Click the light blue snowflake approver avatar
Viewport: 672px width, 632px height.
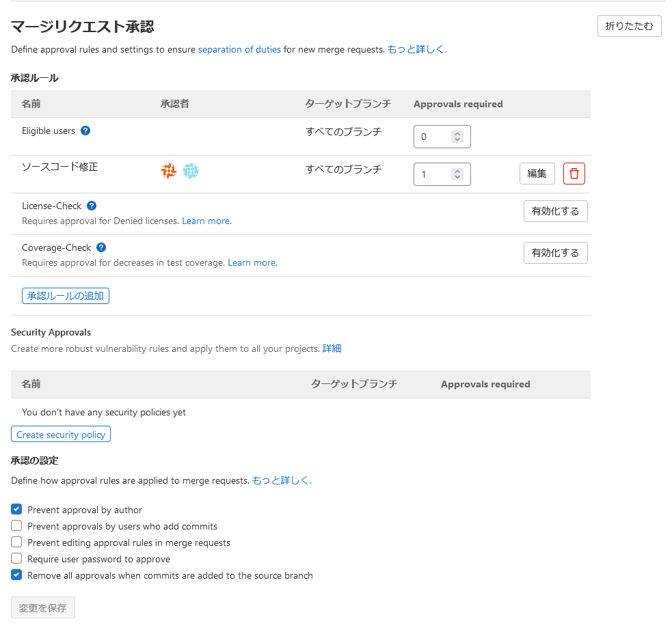190,171
